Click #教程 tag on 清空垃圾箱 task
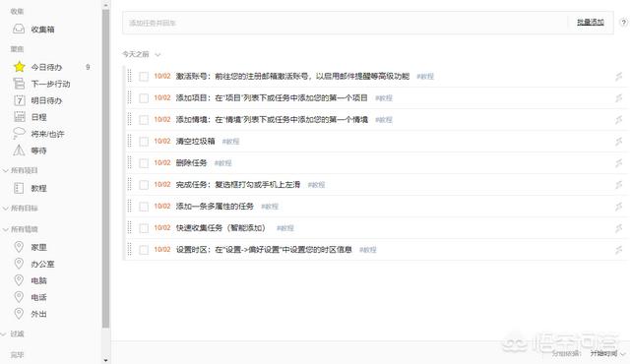The image size is (630, 364). click(230, 142)
